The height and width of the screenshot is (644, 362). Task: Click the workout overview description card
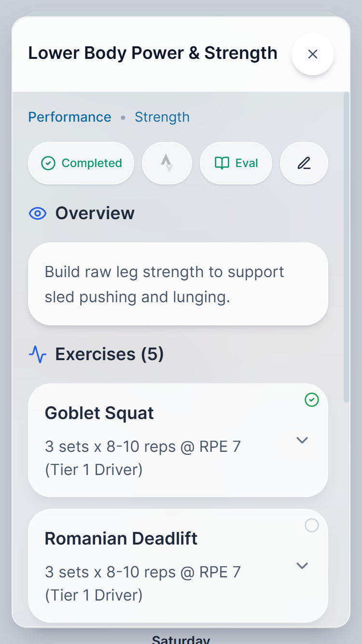(x=178, y=284)
